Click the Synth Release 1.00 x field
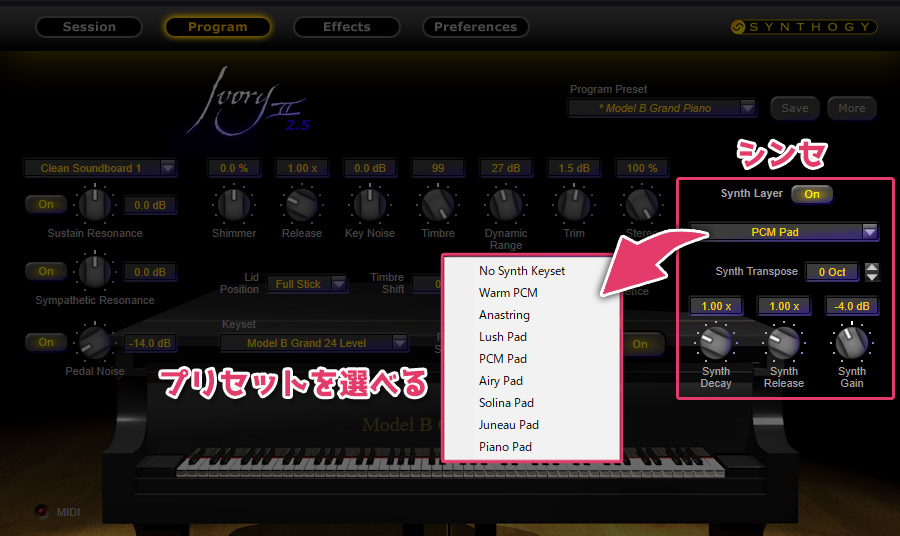The width and height of the screenshot is (900, 536). 784,306
